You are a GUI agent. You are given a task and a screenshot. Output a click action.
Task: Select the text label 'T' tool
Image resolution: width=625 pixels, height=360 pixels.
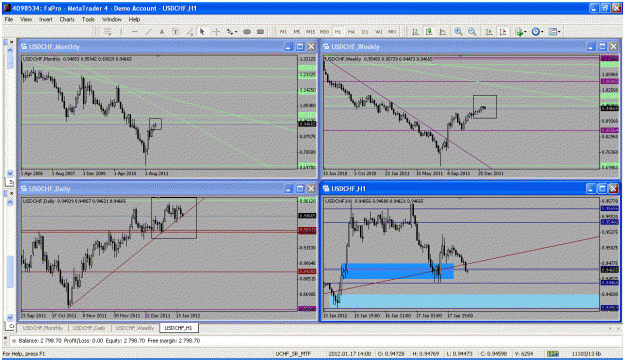(x=175, y=32)
